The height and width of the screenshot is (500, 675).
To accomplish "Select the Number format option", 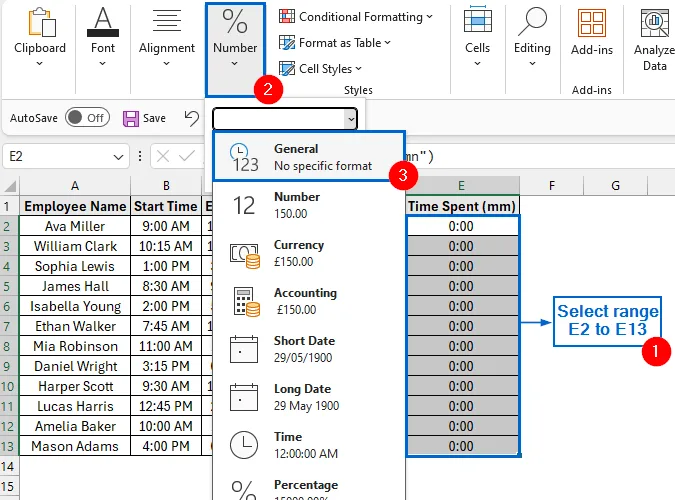I will coord(309,205).
